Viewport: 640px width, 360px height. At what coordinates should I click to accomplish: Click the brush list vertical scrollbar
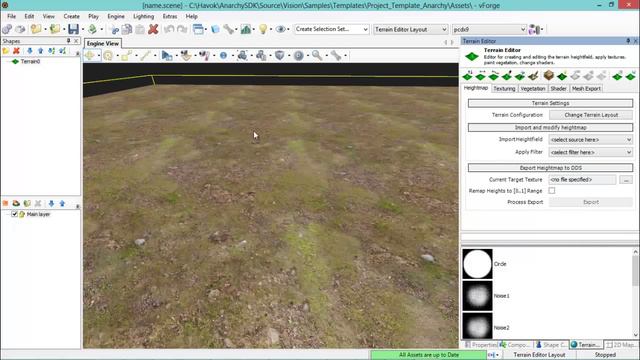636,293
